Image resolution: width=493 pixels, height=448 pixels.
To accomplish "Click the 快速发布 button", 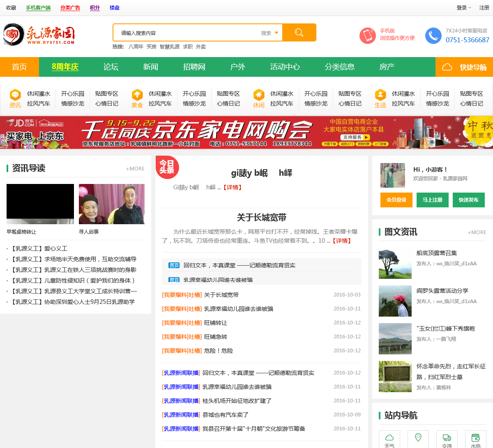I will tap(469, 200).
